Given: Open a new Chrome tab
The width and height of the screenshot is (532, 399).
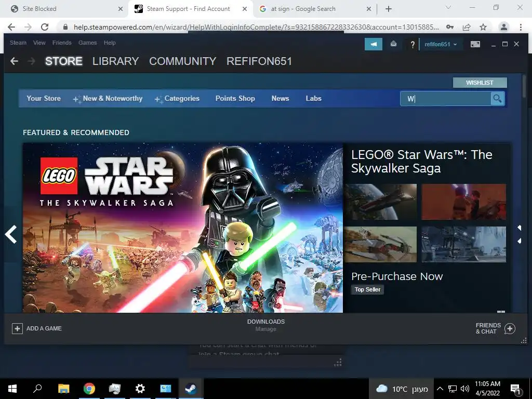Looking at the screenshot, I should [x=389, y=9].
